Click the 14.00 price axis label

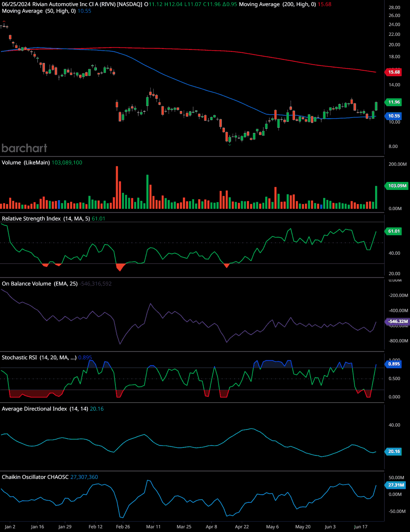[394, 85]
